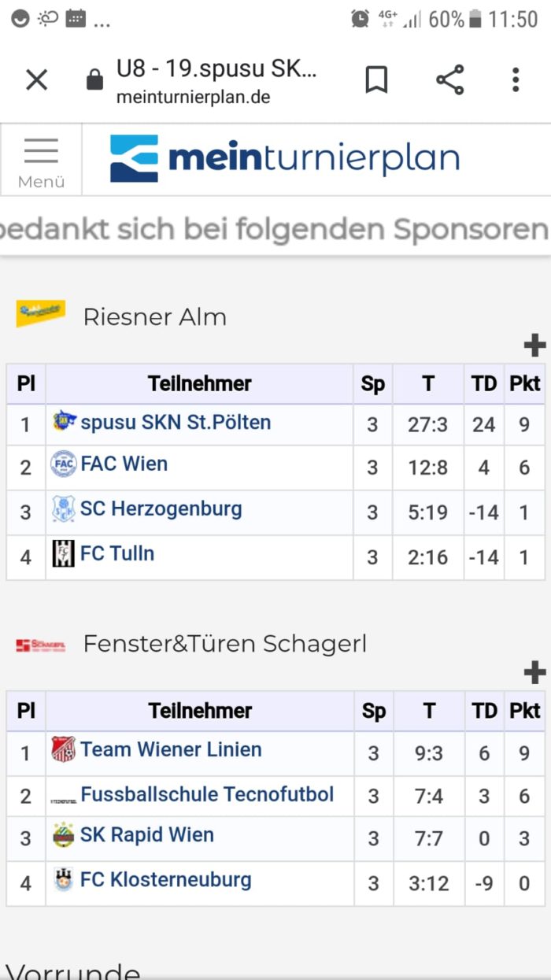
Task: Tap the SK Rapid Wien crest icon
Action: [64, 835]
